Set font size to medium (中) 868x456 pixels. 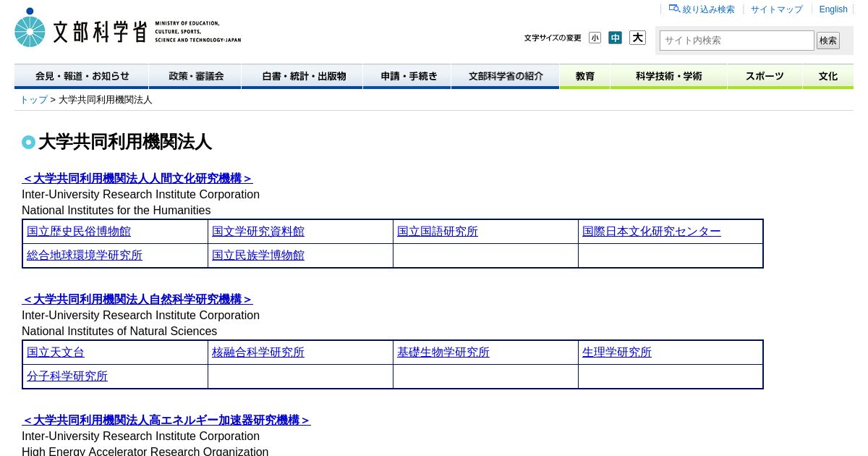click(x=615, y=38)
